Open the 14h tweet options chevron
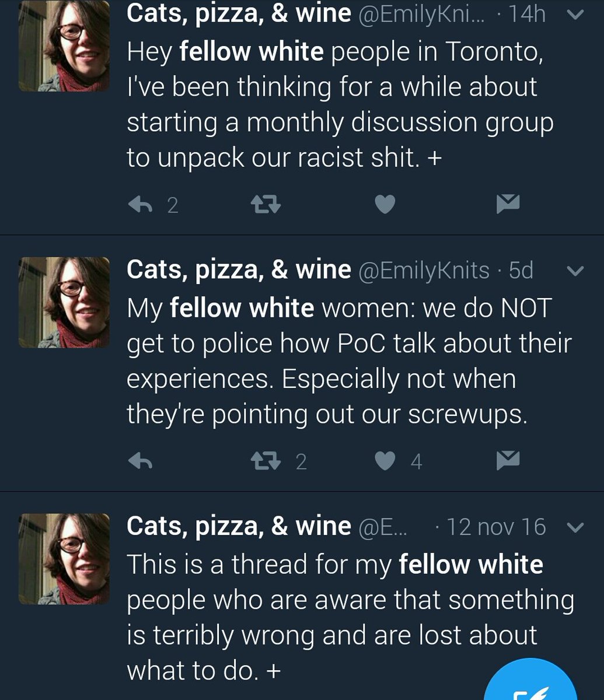The width and height of the screenshot is (604, 700). (575, 15)
